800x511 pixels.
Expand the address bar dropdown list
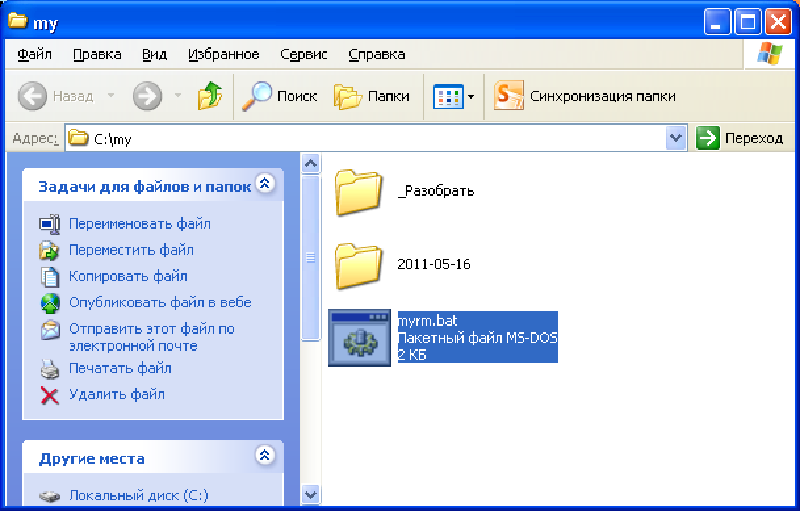(675, 139)
